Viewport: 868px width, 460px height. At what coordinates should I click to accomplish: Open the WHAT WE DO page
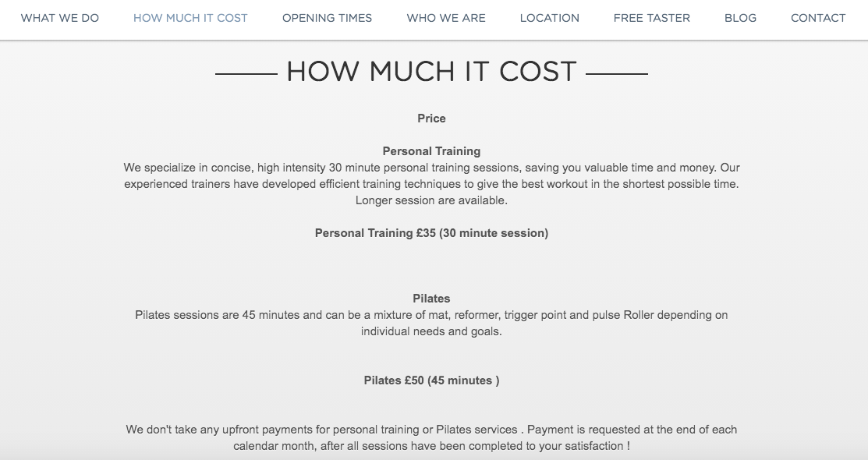tap(60, 18)
